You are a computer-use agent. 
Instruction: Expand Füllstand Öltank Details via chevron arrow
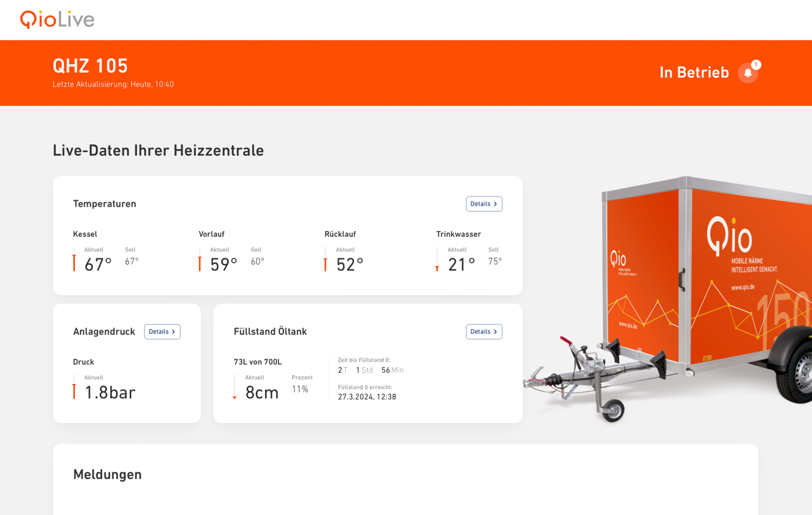496,331
